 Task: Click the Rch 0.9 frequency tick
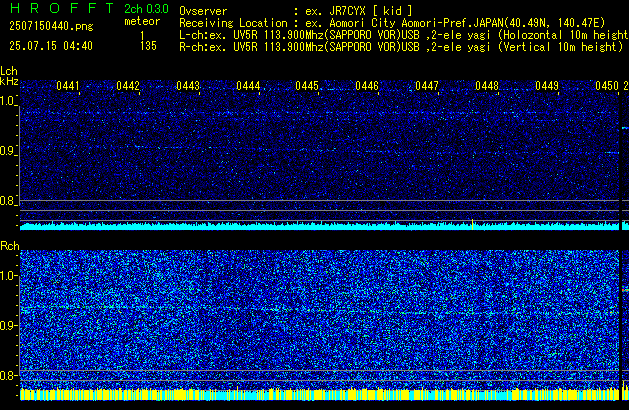[x=8, y=325]
